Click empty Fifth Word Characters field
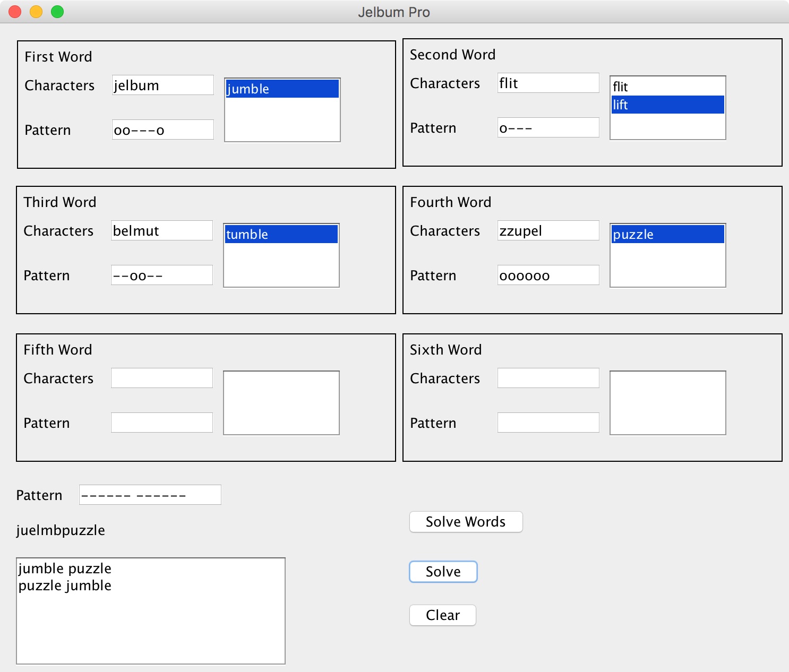789x672 pixels. 161,378
